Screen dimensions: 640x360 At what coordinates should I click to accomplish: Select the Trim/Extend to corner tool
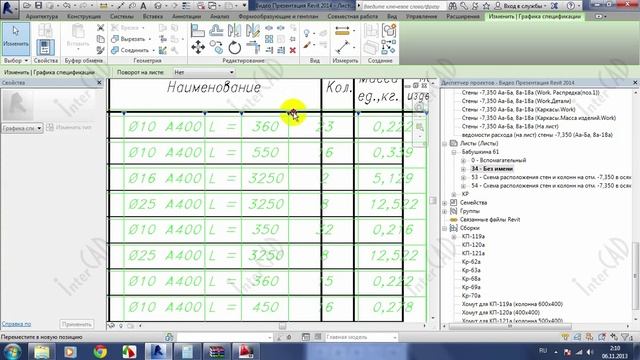(253, 47)
